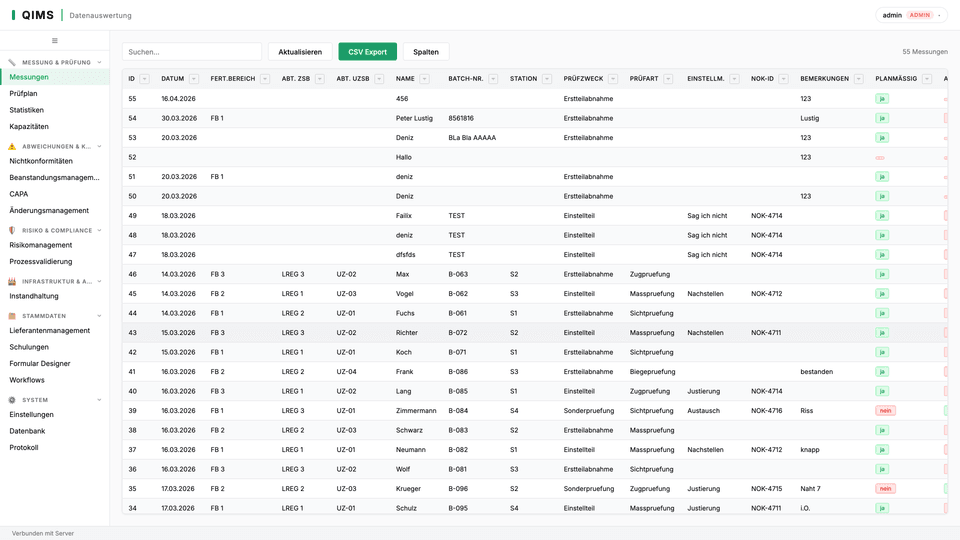Open the Datum column filter icon
The height and width of the screenshot is (540, 960).
click(193, 78)
